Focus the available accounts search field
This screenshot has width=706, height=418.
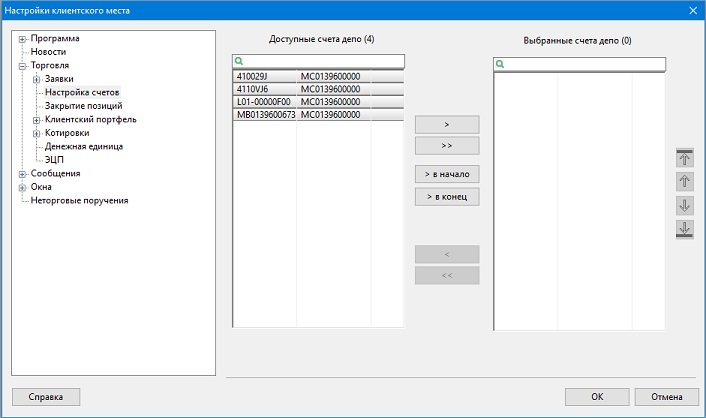318,61
